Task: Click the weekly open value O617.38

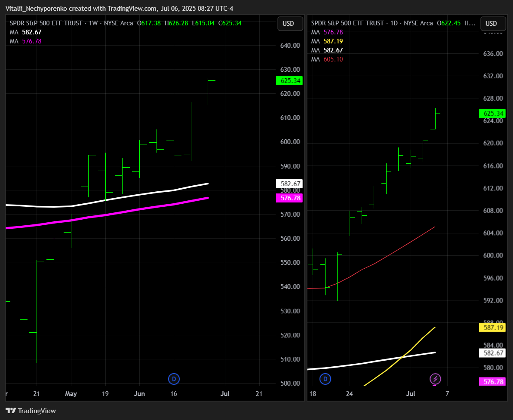Action: (149, 23)
